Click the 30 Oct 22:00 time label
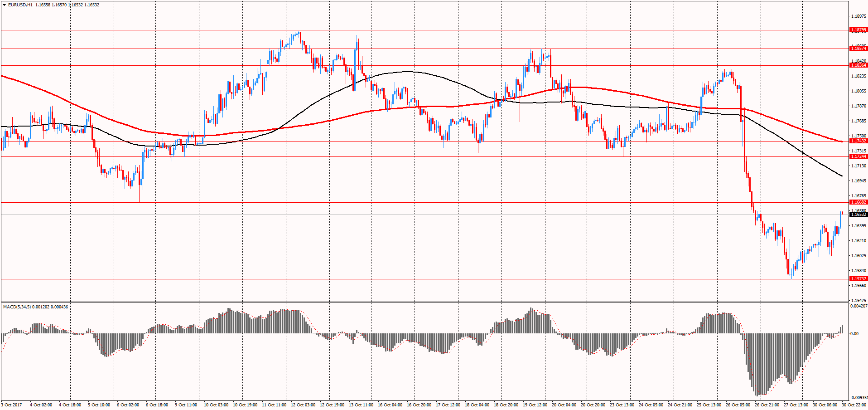Image resolution: width=868 pixels, height=410 pixels. [854, 405]
